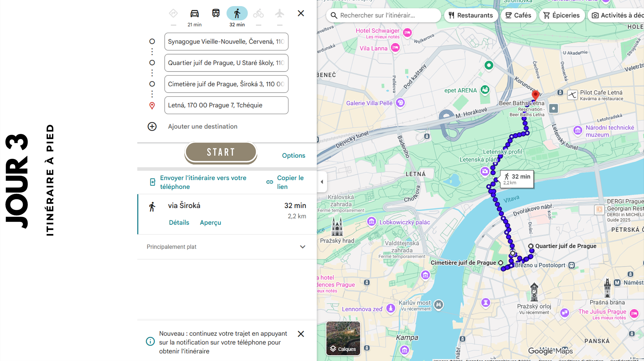
Task: Filter by Restaurants chip
Action: [x=471, y=15]
